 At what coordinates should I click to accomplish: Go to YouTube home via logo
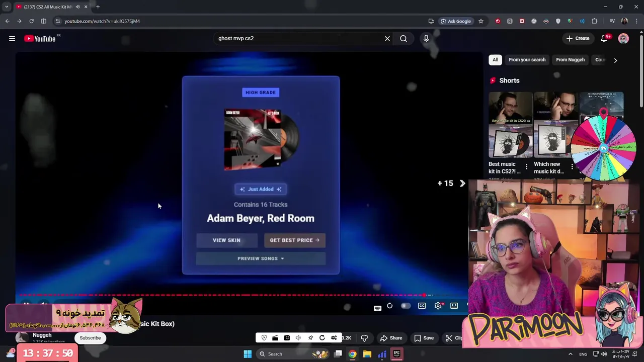point(40,39)
